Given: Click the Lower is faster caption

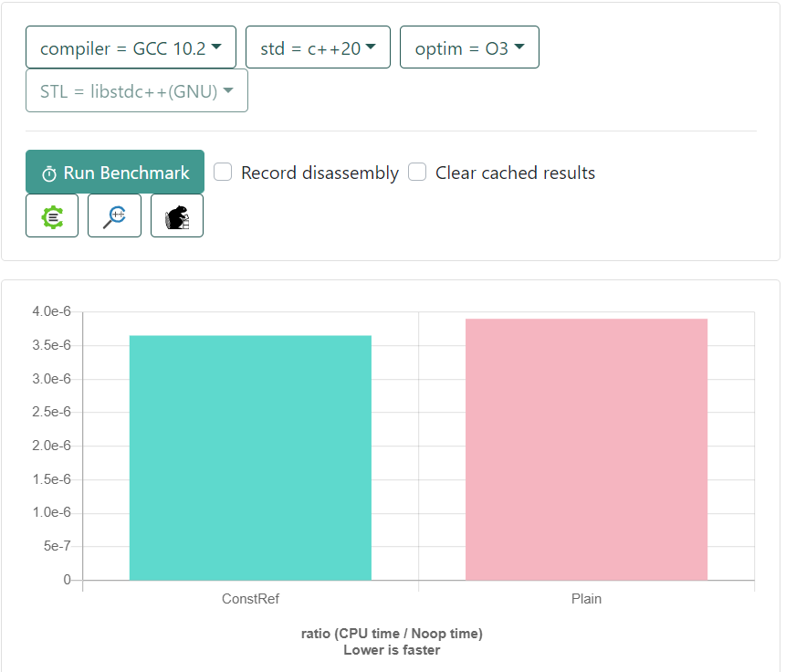Looking at the screenshot, I should pos(392,650).
